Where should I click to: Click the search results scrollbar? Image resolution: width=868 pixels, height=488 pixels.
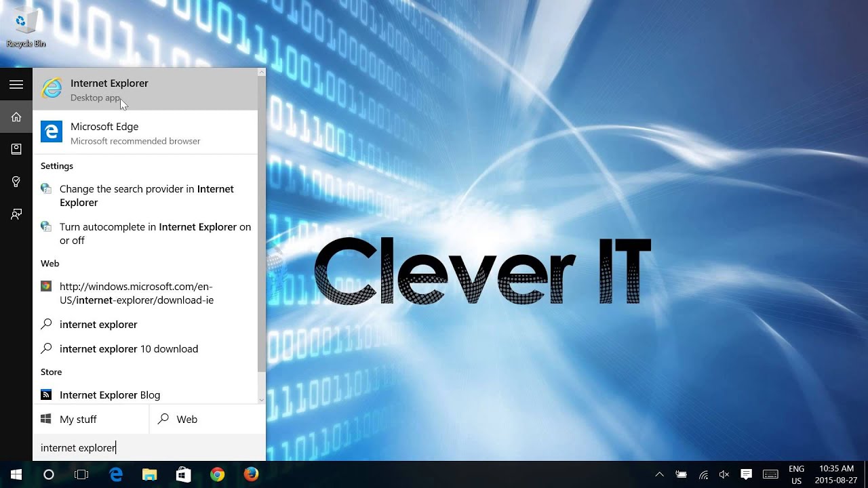[262, 224]
